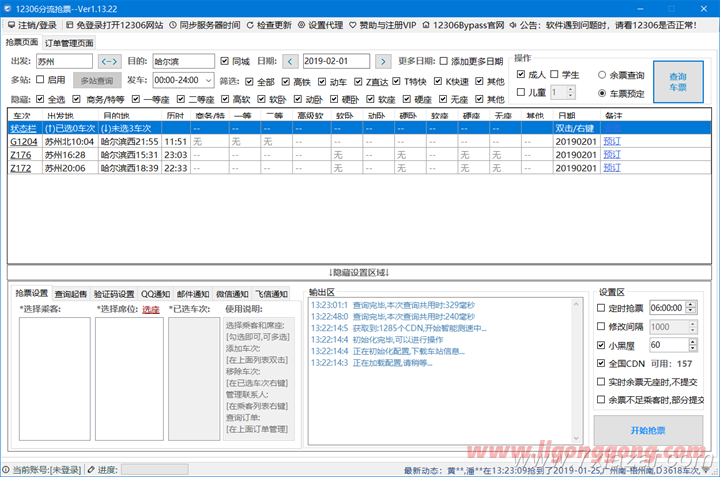Open the 查询起售 settings tab

click(71, 294)
